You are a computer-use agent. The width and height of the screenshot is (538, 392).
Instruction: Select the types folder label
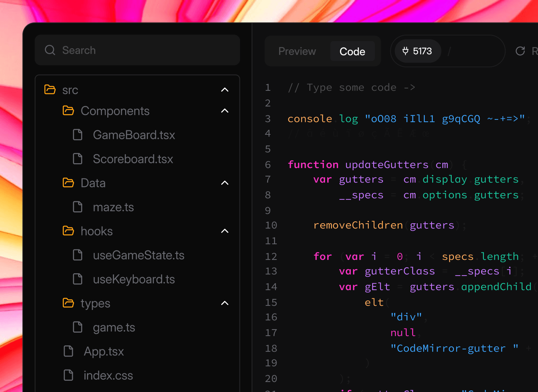[95, 304]
